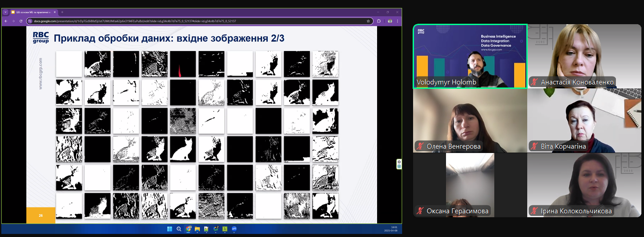Click Оксана Герасимова's muted microphone icon
The height and width of the screenshot is (237, 644).
420,211
